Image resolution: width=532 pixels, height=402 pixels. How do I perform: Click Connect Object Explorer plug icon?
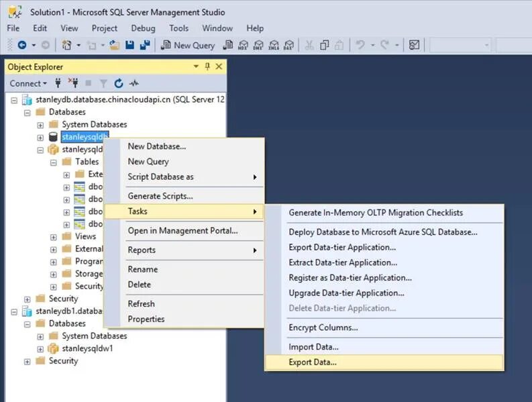point(58,83)
